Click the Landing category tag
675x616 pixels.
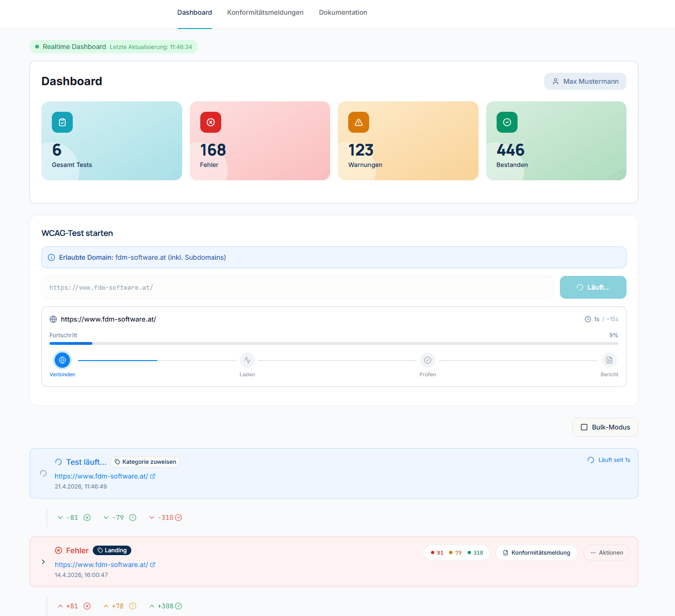pyautogui.click(x=112, y=550)
